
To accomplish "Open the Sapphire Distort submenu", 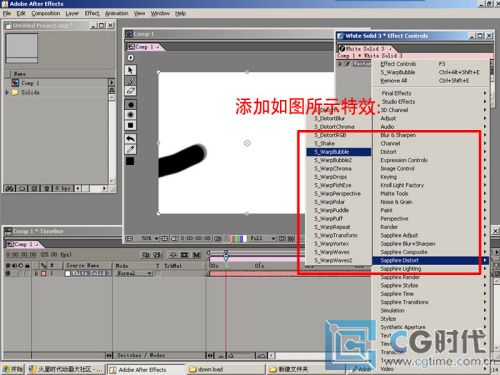I will click(431, 260).
